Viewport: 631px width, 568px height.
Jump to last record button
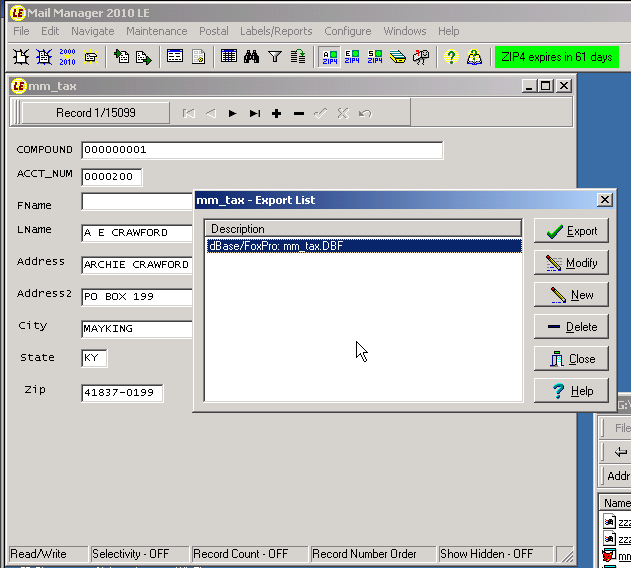click(x=254, y=114)
